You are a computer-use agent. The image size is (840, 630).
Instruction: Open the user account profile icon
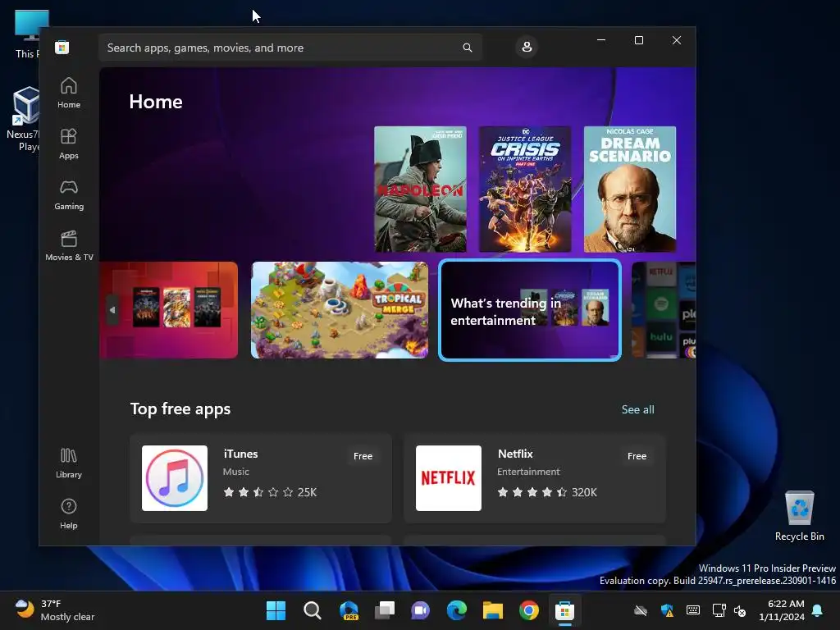click(x=527, y=47)
